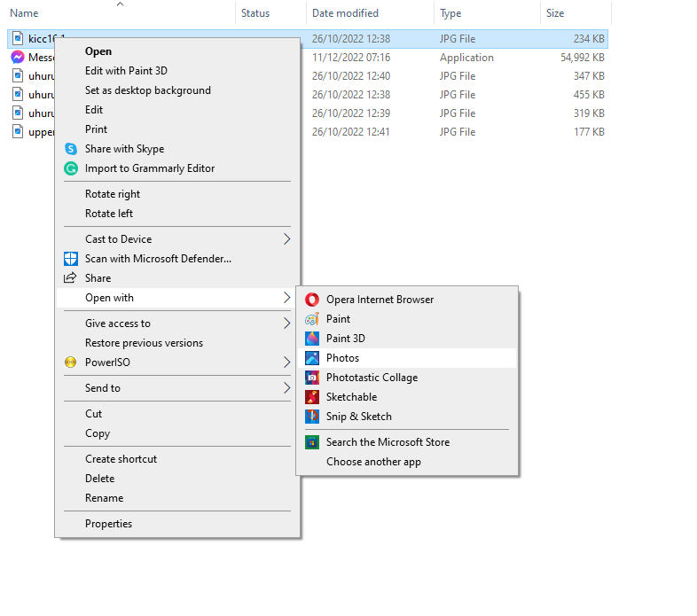Click the 54,992 KB size cell
The height and width of the screenshot is (616, 697).
583,58
